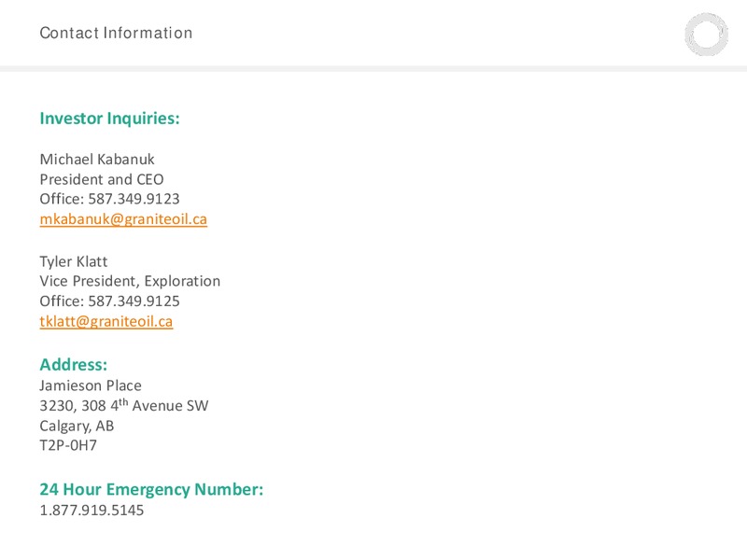747x560 pixels.
Task: Select emergency number 1.877.919.5145
Action: (x=92, y=510)
